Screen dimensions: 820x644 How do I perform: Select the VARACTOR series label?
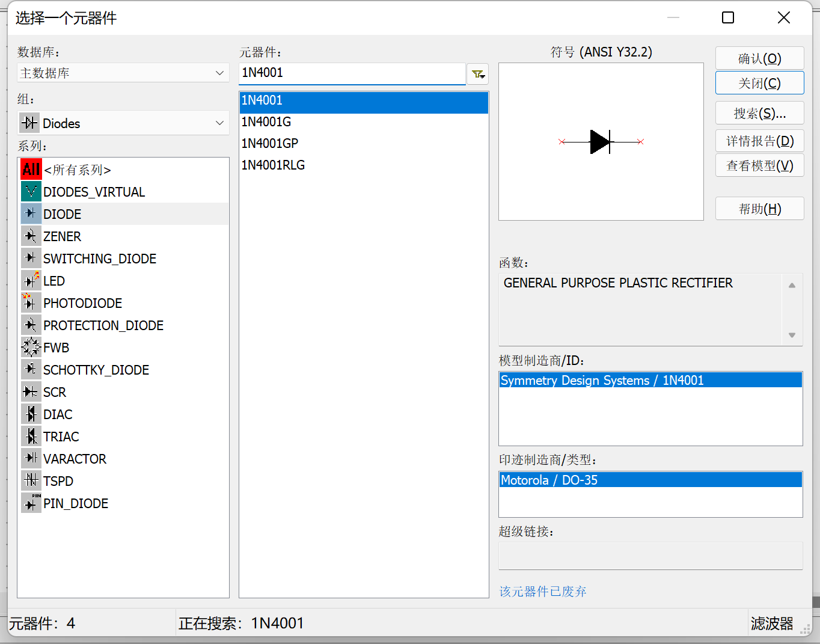point(75,459)
